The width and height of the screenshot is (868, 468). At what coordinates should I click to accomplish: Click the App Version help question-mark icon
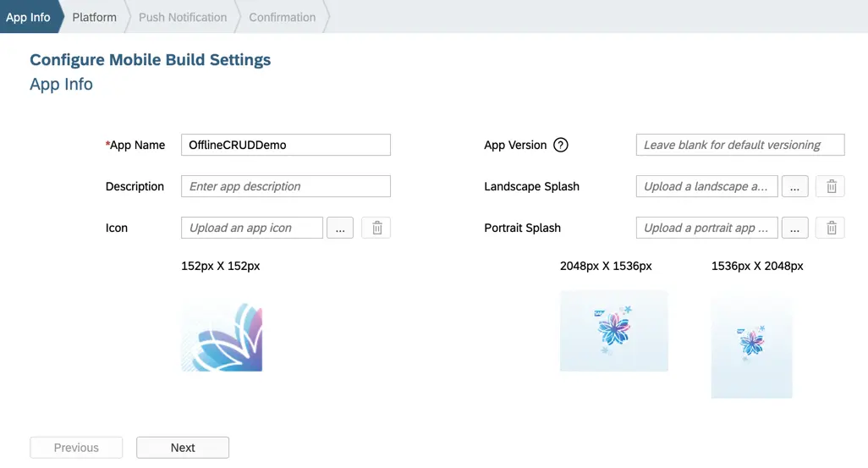560,145
